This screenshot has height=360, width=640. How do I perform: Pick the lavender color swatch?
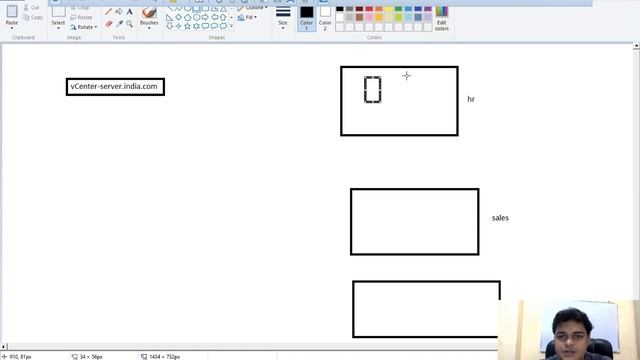pos(428,18)
